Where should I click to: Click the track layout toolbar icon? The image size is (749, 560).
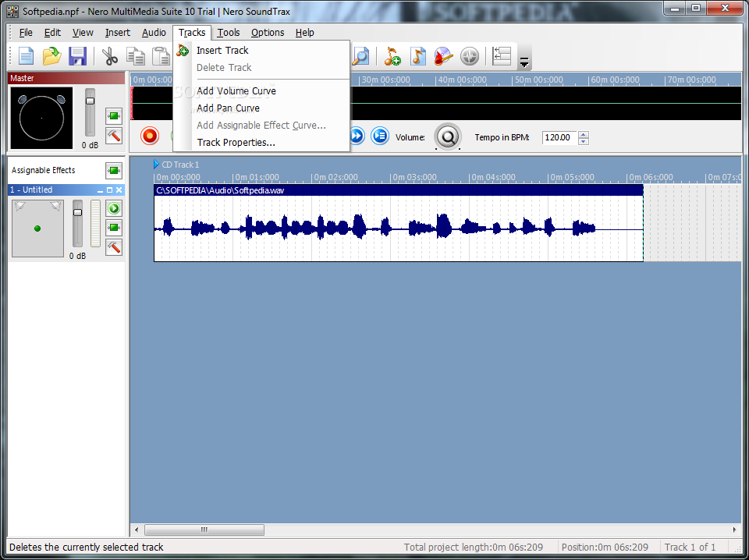(x=502, y=56)
